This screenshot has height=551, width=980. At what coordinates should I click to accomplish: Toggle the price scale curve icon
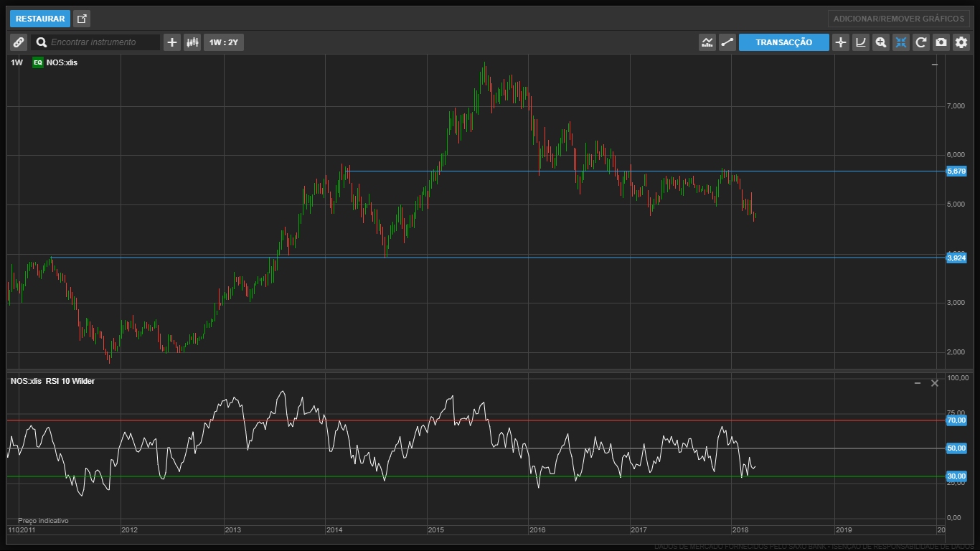click(x=861, y=42)
